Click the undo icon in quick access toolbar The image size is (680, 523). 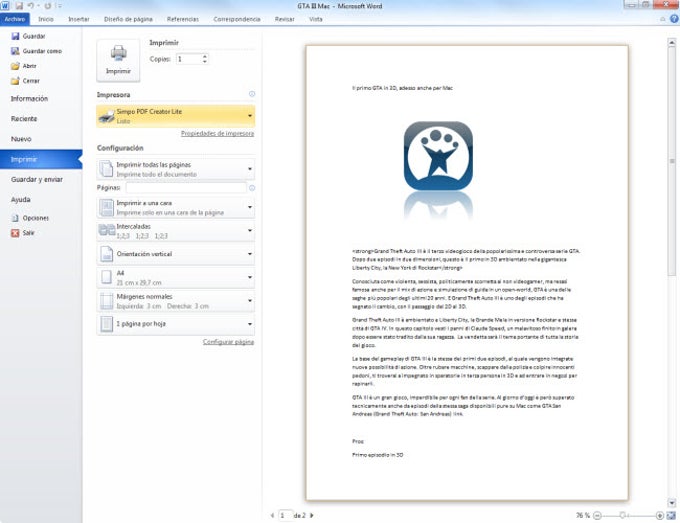pyautogui.click(x=31, y=6)
